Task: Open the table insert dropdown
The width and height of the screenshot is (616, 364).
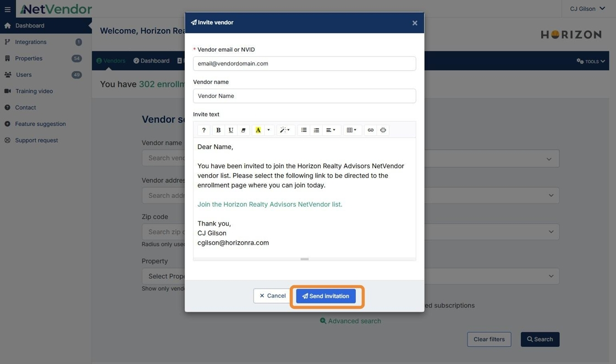Action: coord(351,130)
